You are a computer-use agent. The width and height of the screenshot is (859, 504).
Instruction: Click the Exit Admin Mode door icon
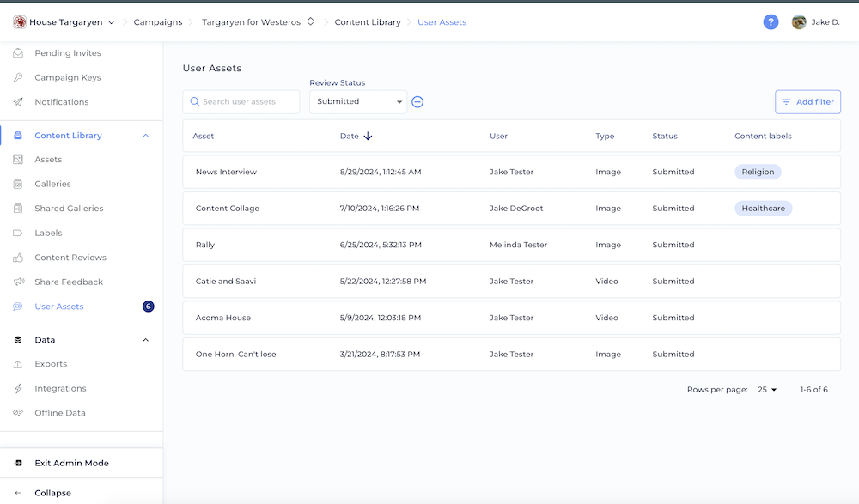(18, 463)
